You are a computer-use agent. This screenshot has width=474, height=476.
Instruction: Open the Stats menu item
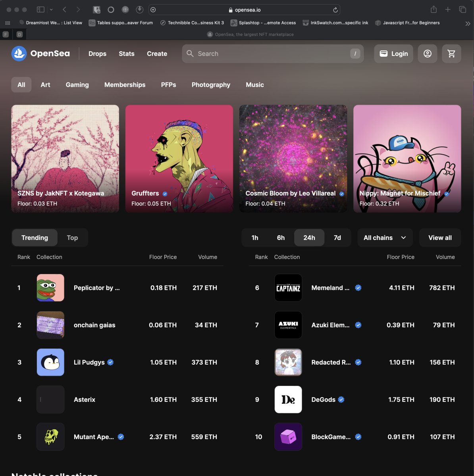[x=126, y=54]
